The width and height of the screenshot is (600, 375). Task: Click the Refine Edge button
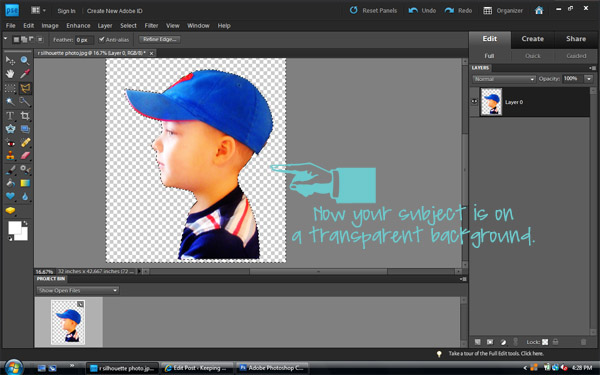pyautogui.click(x=160, y=39)
